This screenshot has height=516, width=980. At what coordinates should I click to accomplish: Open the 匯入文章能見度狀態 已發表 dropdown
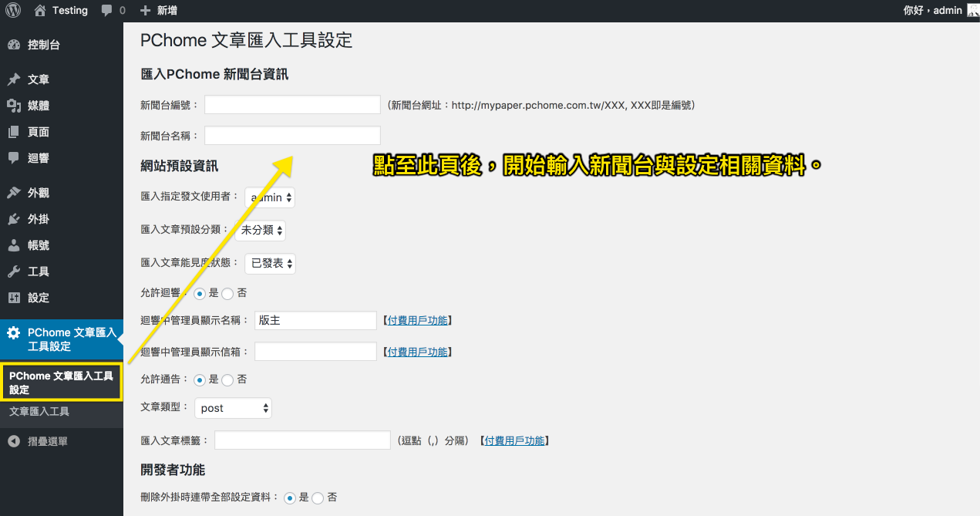coord(270,263)
